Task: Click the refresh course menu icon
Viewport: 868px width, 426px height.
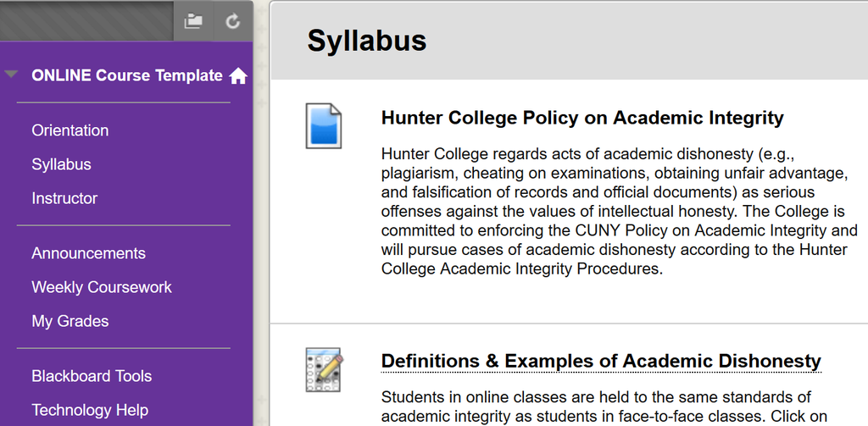Action: tap(233, 21)
